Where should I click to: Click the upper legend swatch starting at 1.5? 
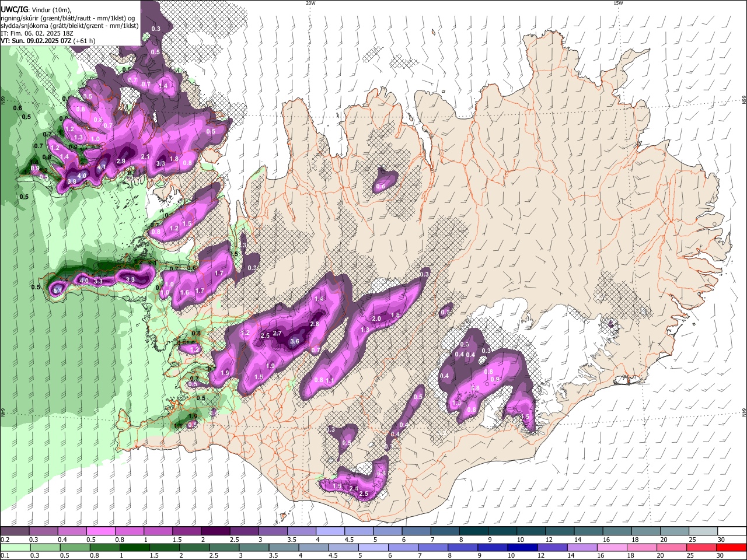tap(187, 531)
